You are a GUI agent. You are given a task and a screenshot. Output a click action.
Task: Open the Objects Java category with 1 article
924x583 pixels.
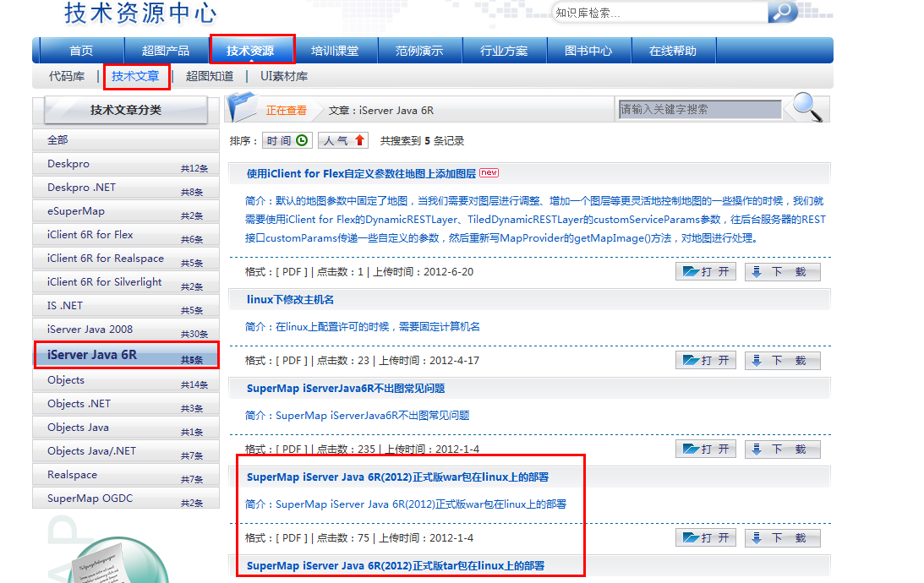[126, 427]
